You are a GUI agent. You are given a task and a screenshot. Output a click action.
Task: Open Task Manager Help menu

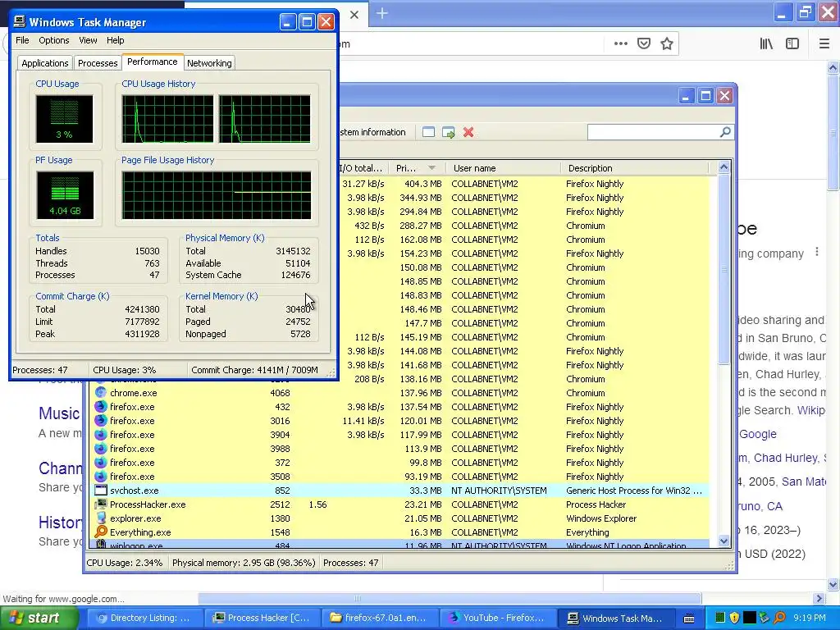(115, 40)
